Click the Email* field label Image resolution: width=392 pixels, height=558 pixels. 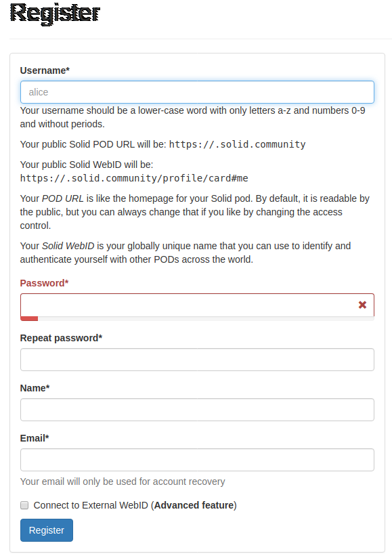(35, 438)
